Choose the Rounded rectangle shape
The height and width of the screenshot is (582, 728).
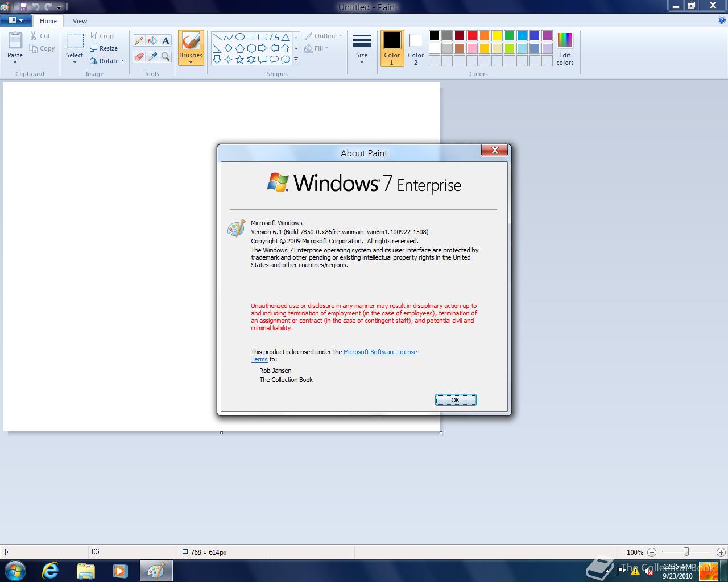click(263, 37)
